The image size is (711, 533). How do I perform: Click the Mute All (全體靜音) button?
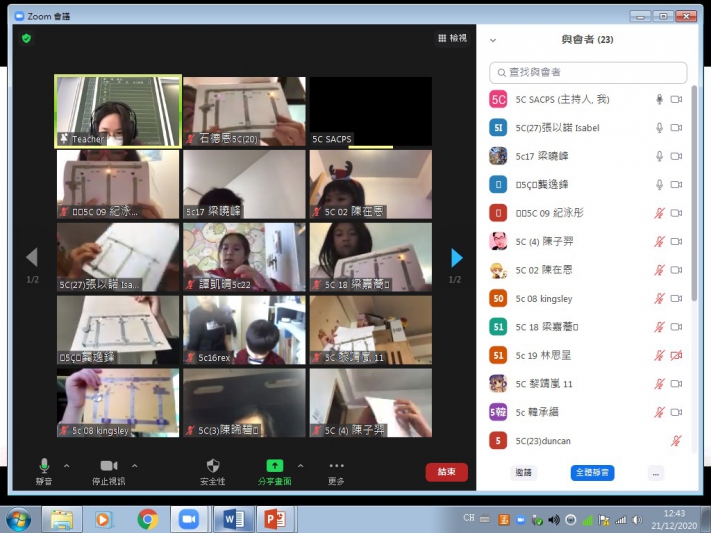(x=592, y=473)
